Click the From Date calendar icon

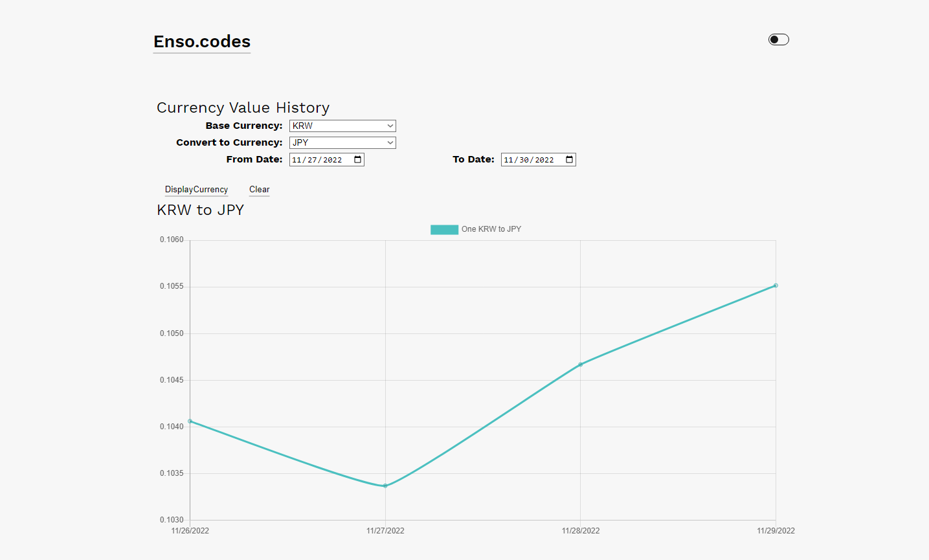[357, 159]
